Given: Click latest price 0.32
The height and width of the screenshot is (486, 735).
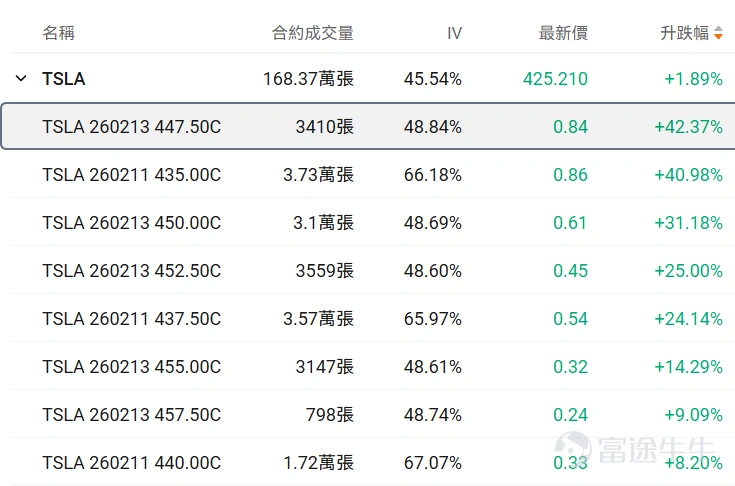Looking at the screenshot, I should (x=570, y=366).
